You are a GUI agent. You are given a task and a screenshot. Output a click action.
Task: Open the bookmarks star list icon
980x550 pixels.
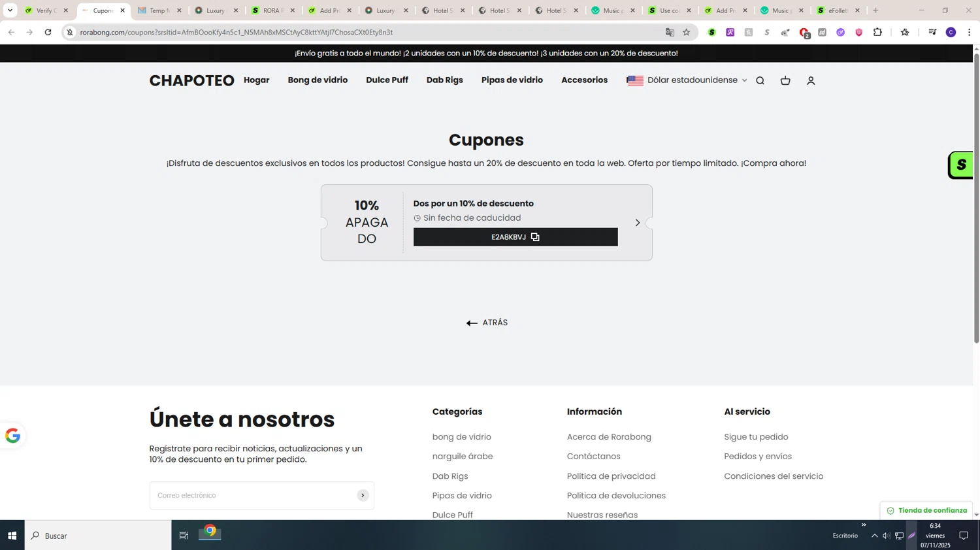coord(905,32)
